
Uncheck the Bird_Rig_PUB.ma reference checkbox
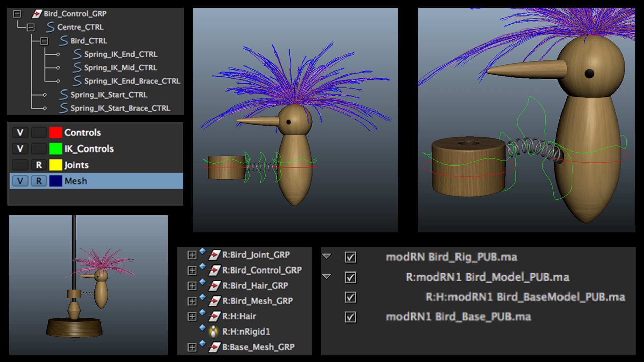click(351, 257)
